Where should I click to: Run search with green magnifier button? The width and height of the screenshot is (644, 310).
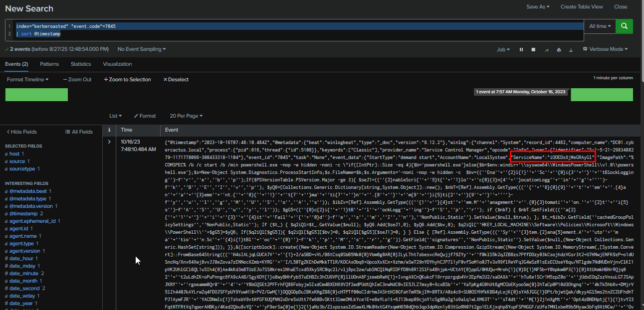coord(624,26)
